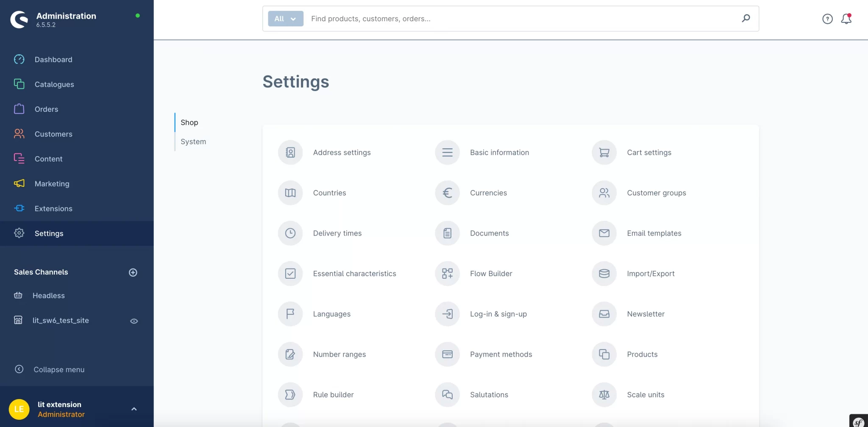Open the Address settings icon

(290, 152)
